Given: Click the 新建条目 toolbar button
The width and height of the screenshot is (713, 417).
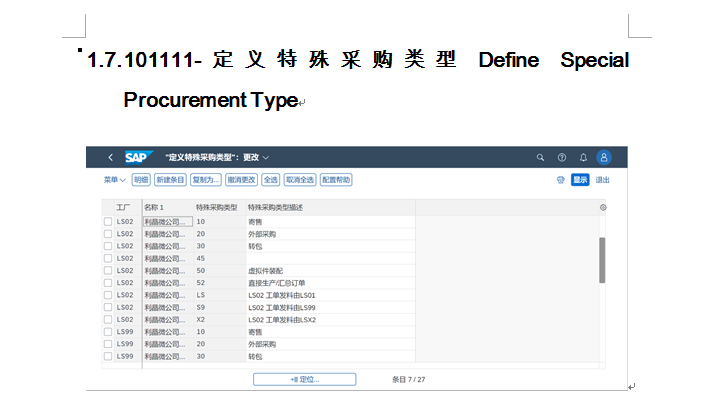Looking at the screenshot, I should [x=170, y=180].
